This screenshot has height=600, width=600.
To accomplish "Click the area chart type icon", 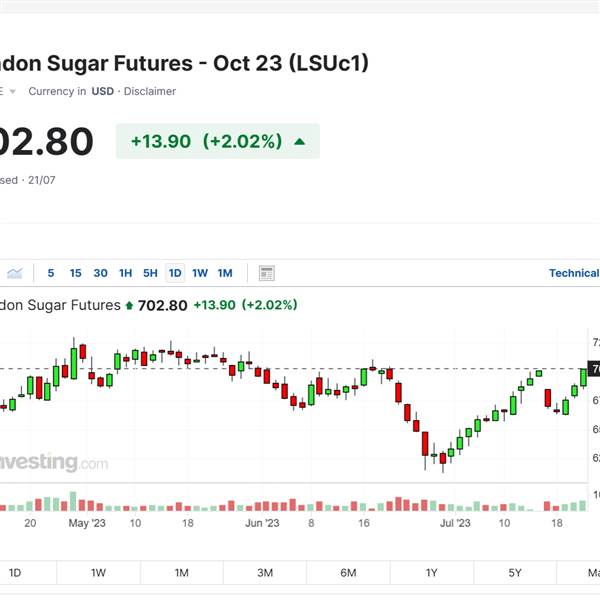I will [15, 273].
